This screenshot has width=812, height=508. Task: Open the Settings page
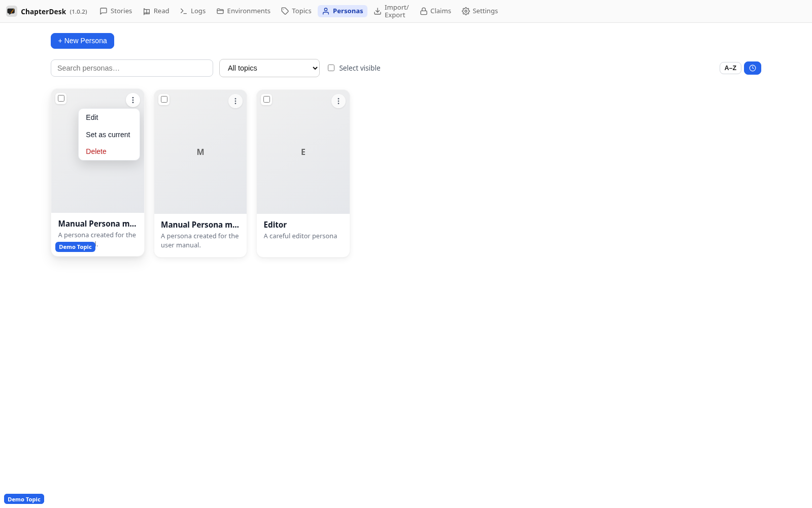pyautogui.click(x=480, y=11)
